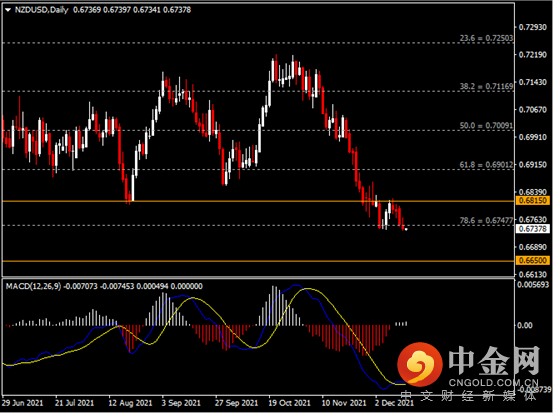Select the orange 0.68150 price label
This screenshot has width=554, height=414.
pos(533,201)
